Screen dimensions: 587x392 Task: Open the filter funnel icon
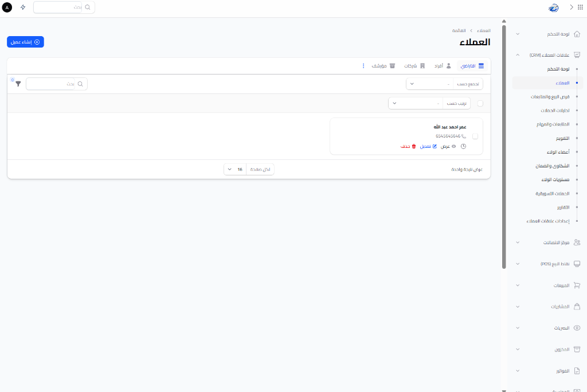[18, 84]
